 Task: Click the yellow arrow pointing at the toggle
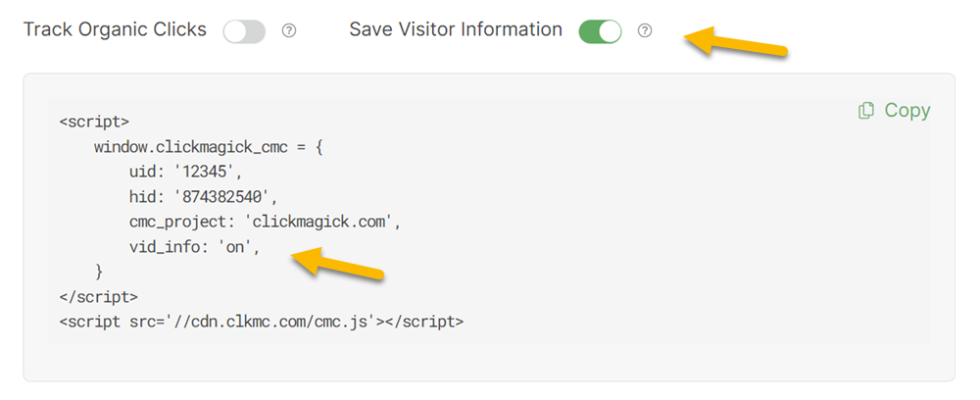coord(737,43)
